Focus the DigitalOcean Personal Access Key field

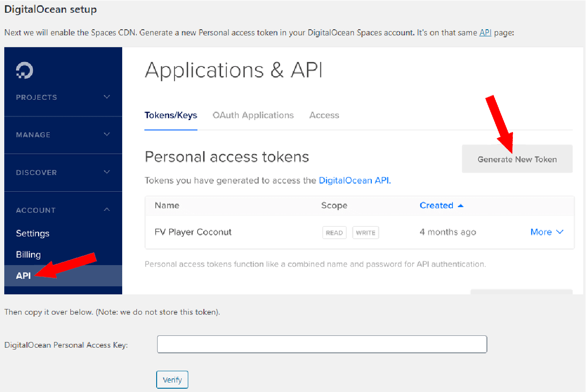[x=322, y=344]
